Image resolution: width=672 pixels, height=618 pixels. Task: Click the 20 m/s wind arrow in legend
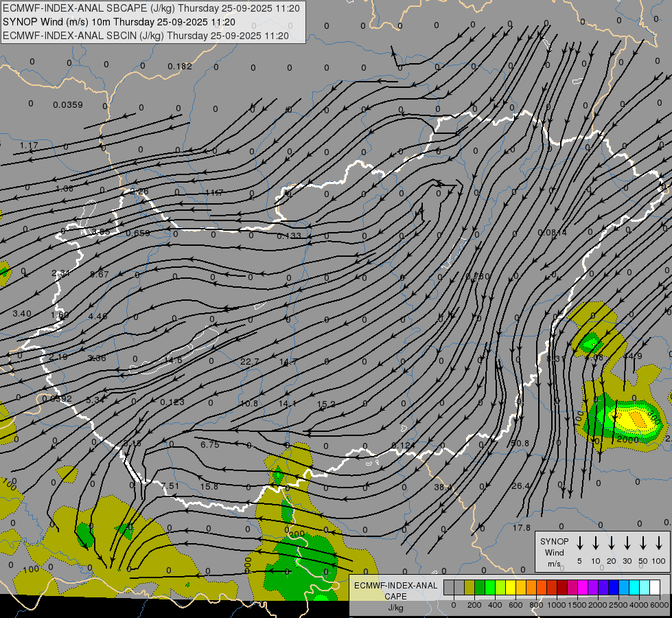(612, 543)
